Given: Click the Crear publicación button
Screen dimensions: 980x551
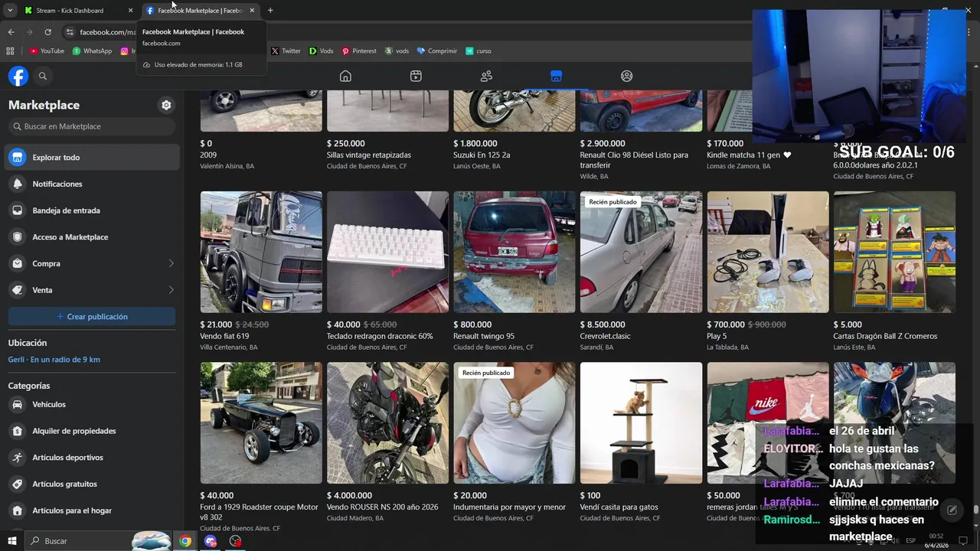Looking at the screenshot, I should (x=92, y=316).
